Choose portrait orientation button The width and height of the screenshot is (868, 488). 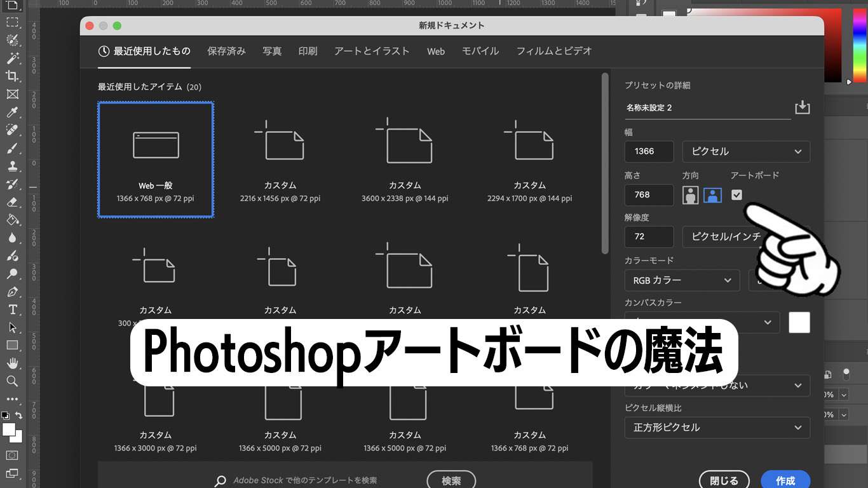691,195
